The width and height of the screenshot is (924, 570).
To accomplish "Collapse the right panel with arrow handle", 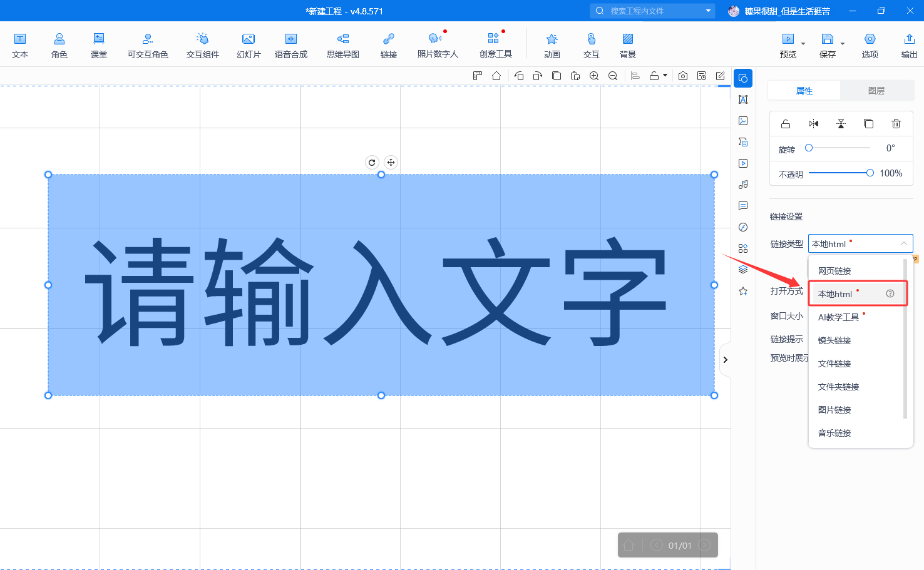I will [725, 360].
